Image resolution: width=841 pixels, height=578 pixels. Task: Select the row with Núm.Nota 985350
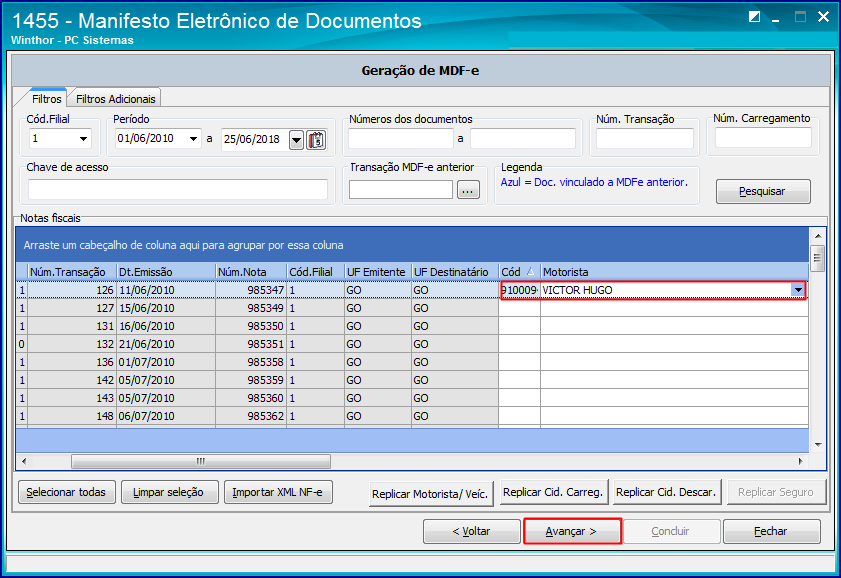coord(412,326)
